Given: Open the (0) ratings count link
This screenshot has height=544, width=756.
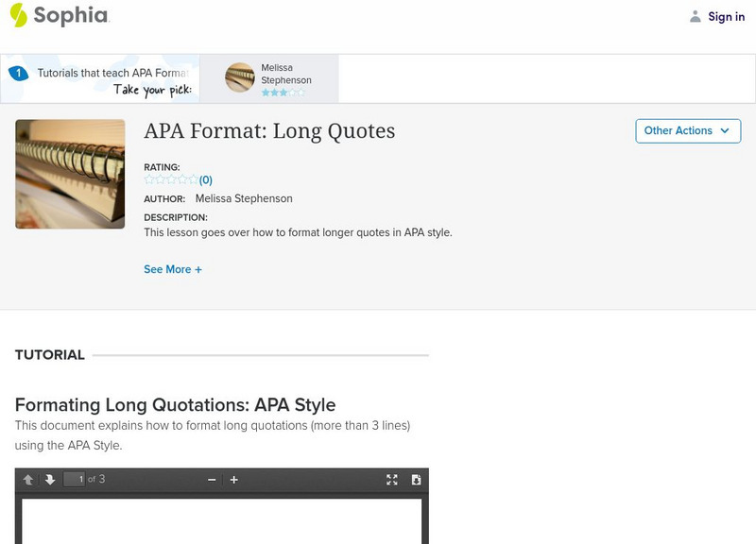Looking at the screenshot, I should coord(205,179).
